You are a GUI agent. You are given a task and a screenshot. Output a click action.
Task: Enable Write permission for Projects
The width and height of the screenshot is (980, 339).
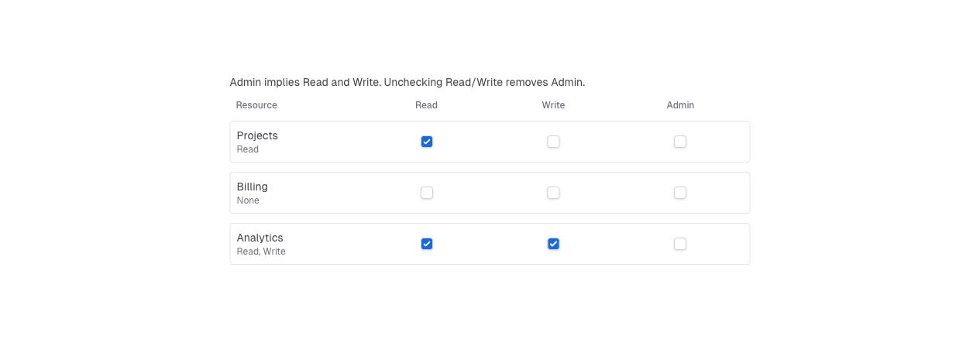pyautogui.click(x=553, y=142)
